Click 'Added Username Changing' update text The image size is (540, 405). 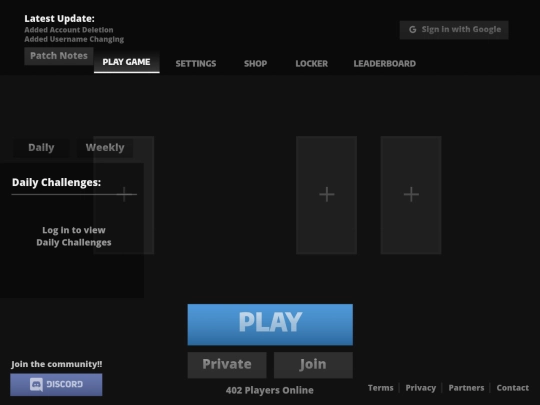(x=74, y=39)
